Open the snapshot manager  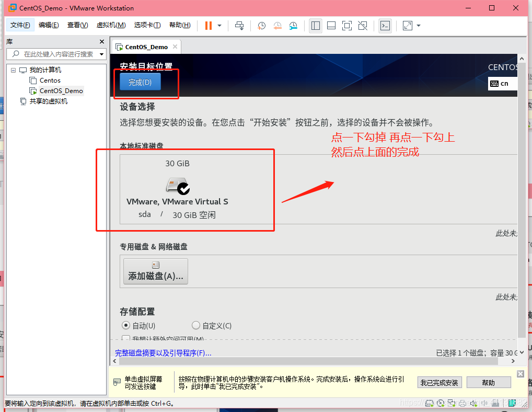pos(293,26)
